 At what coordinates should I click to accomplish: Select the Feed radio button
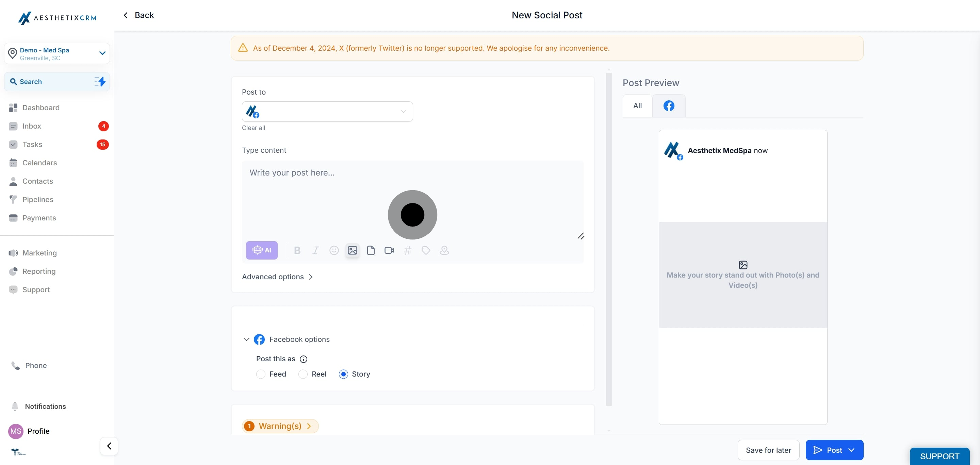[x=261, y=374]
